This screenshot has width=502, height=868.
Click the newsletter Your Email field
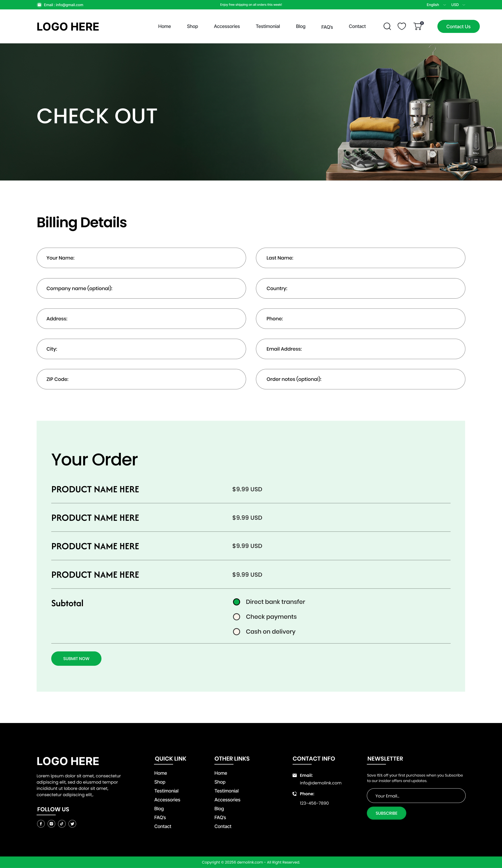click(x=416, y=796)
